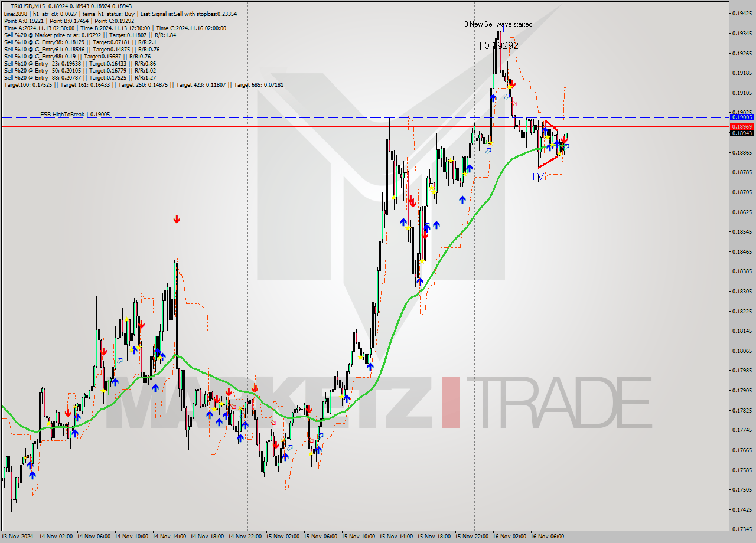The width and height of the screenshot is (756, 543).
Task: Click the '15 Nov 10:00' time axis label
Action: click(358, 537)
